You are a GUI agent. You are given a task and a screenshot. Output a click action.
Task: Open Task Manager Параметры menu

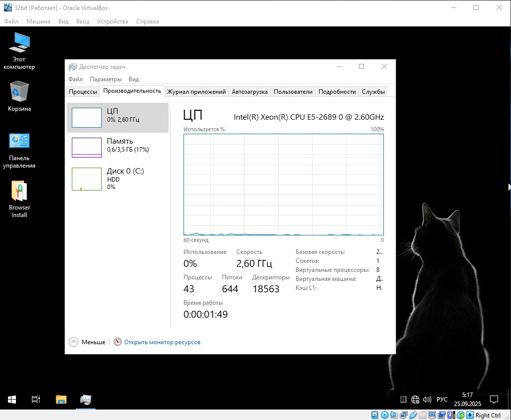point(106,79)
